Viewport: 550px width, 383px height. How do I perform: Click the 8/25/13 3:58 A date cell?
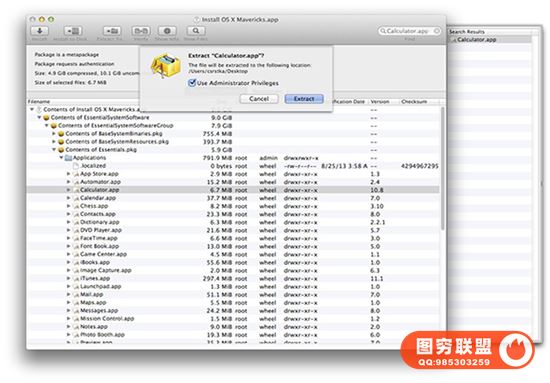tap(344, 166)
